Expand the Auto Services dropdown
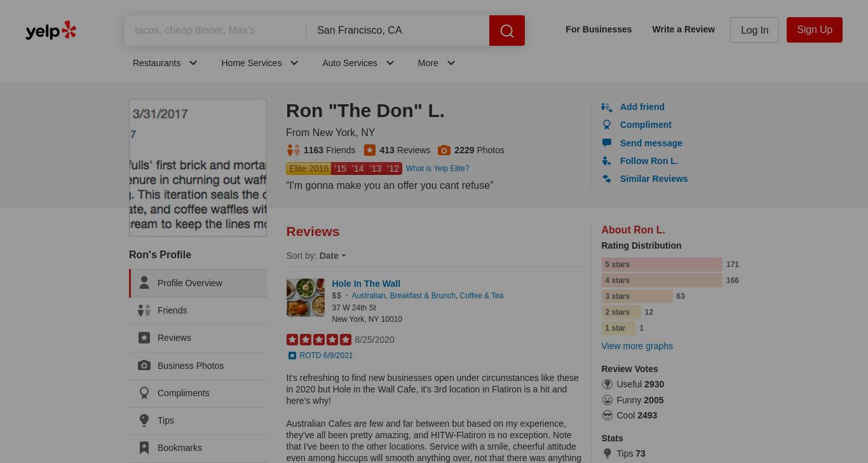Viewport: 868px width, 463px height. (x=358, y=63)
